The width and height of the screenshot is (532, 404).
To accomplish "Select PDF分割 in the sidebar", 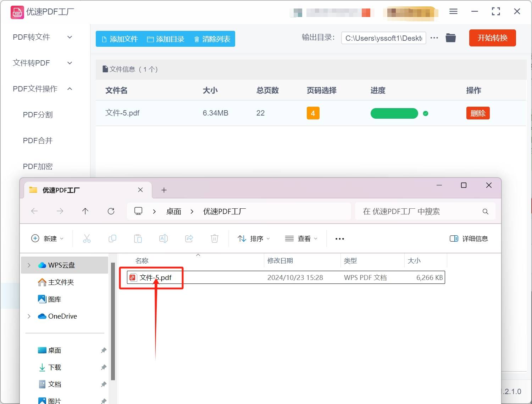I will pos(38,115).
